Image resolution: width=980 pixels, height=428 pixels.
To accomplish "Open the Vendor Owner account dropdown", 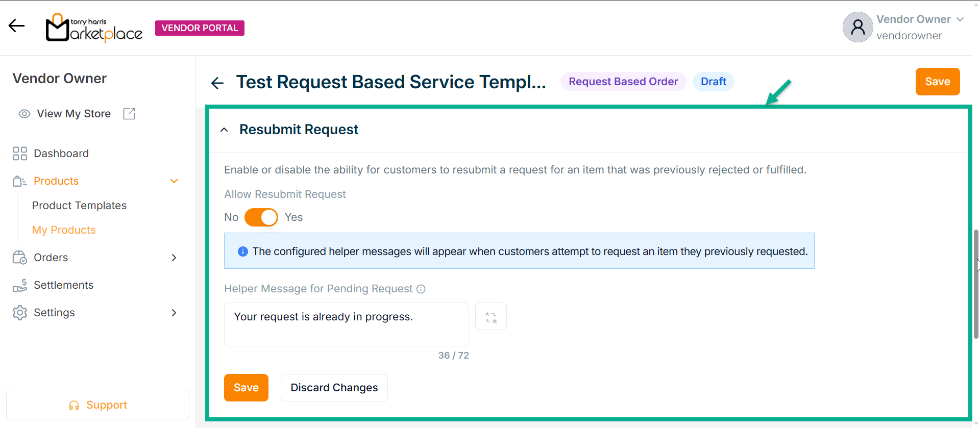I will [960, 19].
